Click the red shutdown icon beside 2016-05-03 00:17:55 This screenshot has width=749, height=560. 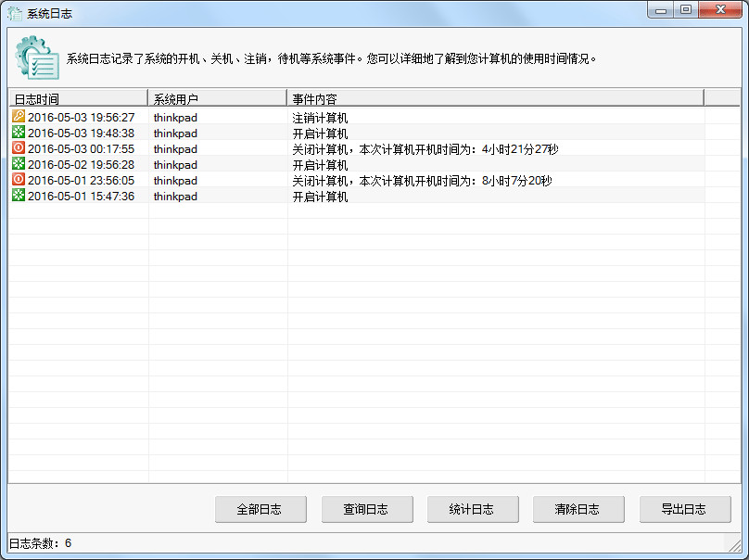[x=19, y=148]
